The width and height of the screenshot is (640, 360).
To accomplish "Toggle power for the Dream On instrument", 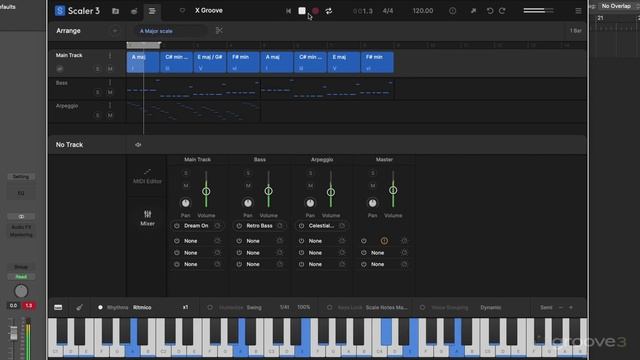I will (177, 226).
